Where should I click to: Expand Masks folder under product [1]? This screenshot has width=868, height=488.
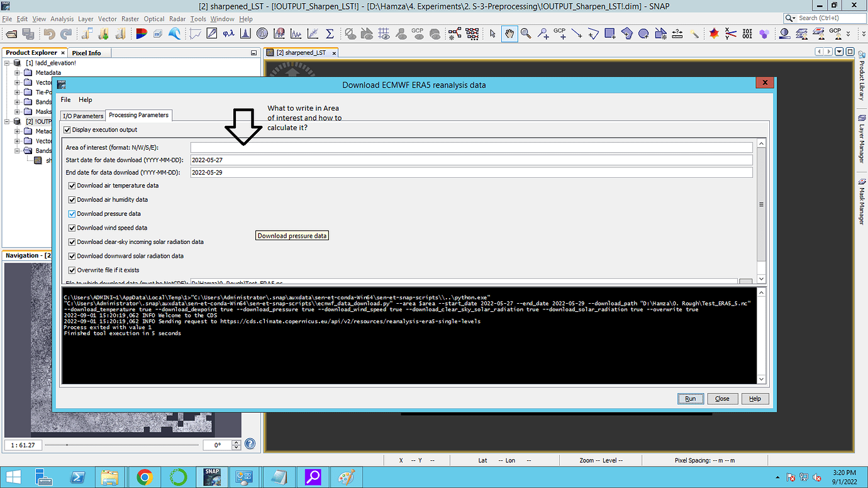(x=18, y=112)
